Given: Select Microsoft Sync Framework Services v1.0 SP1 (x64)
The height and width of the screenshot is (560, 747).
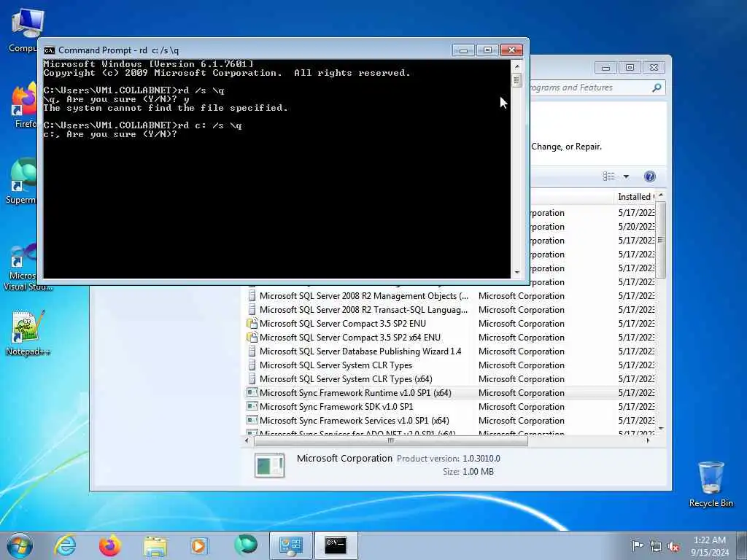Looking at the screenshot, I should point(450,420).
